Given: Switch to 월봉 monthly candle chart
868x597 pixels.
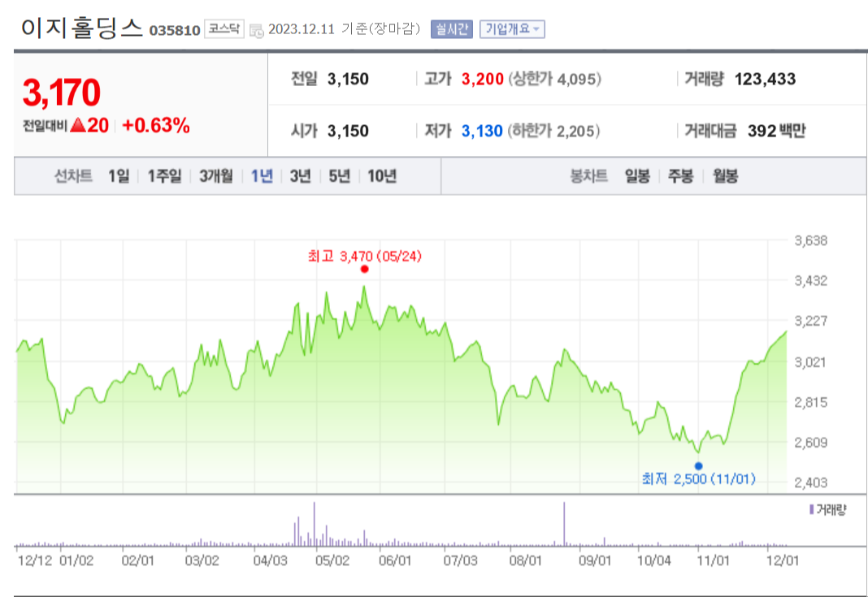Looking at the screenshot, I should [725, 176].
